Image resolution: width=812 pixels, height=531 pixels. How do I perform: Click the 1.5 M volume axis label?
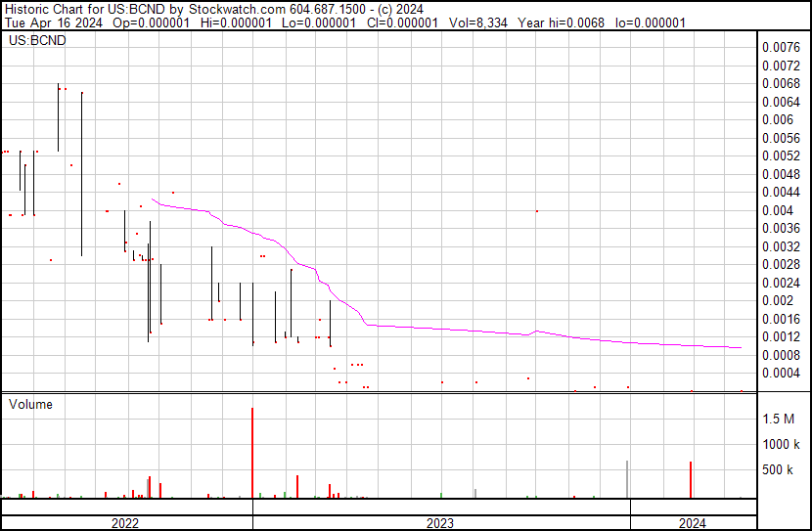(x=779, y=419)
